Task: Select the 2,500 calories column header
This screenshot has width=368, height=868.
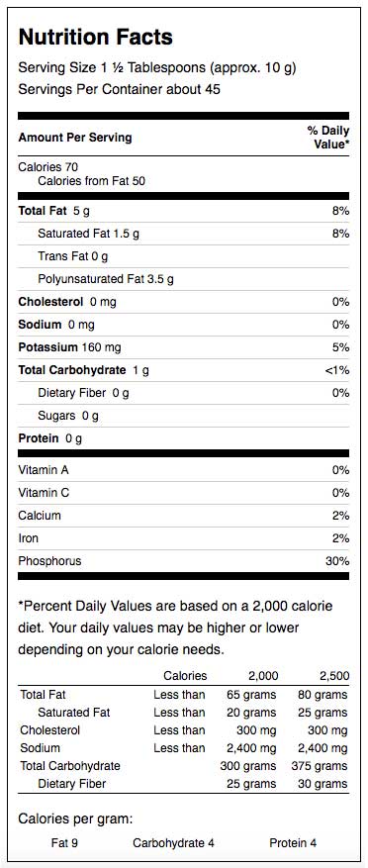Action: click(x=334, y=676)
